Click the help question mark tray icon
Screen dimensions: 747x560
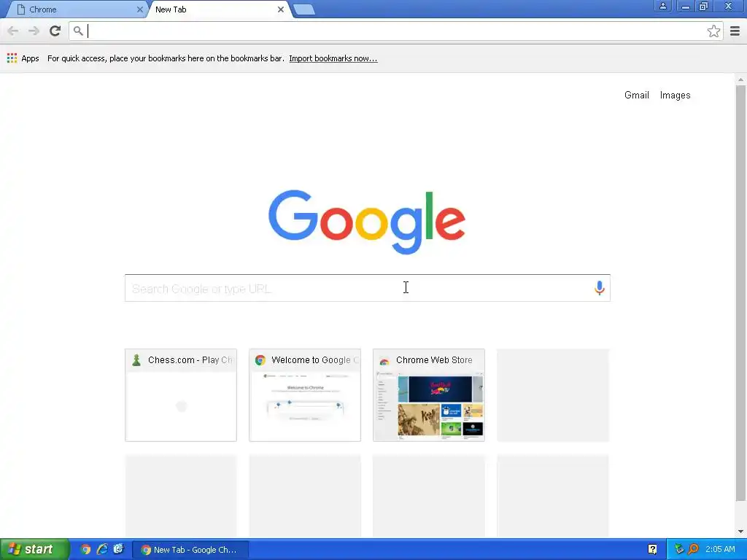[652, 549]
